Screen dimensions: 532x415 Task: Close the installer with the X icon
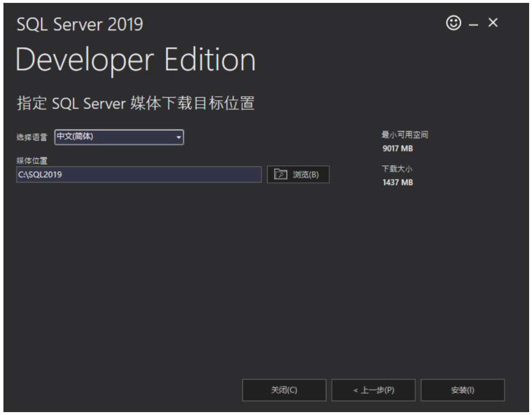[493, 22]
